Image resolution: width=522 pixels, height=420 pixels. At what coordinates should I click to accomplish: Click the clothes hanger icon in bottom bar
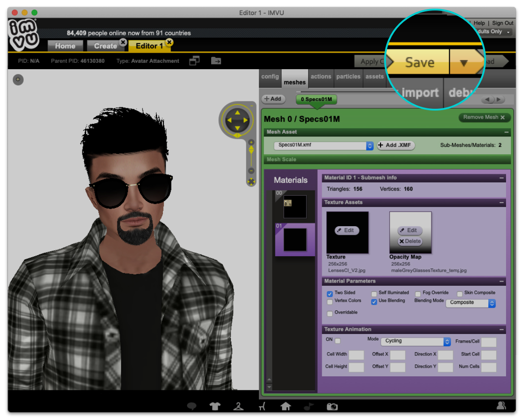(238, 406)
